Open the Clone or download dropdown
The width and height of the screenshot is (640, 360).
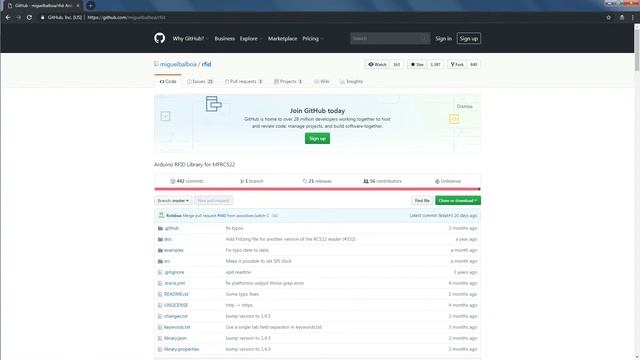[x=458, y=200]
